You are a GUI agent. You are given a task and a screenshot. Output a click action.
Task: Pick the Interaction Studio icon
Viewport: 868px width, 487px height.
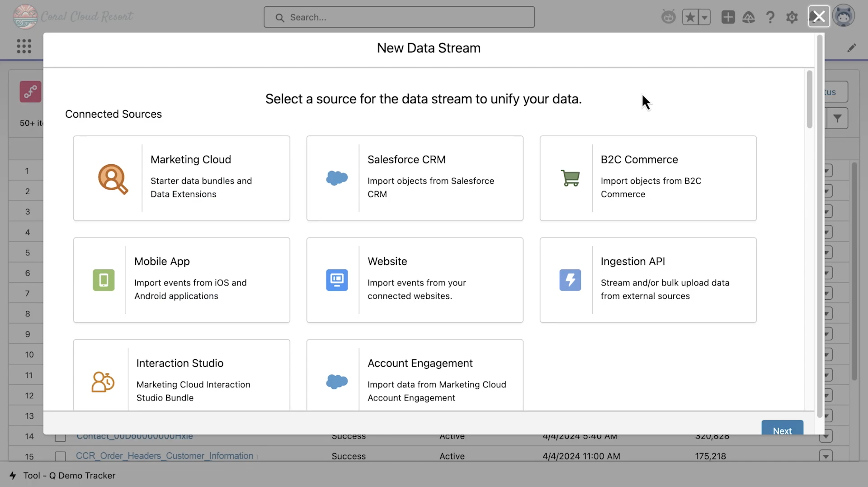(x=103, y=382)
